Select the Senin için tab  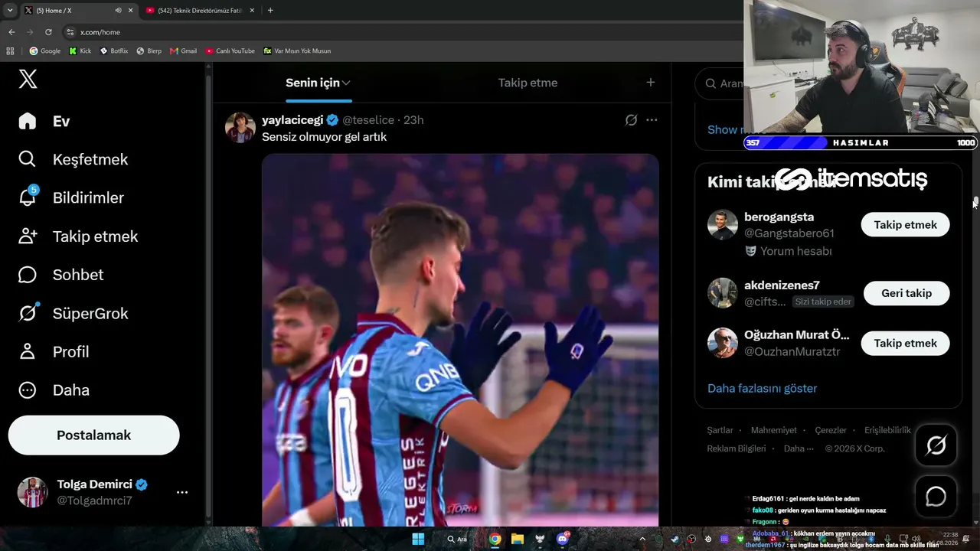coord(318,83)
